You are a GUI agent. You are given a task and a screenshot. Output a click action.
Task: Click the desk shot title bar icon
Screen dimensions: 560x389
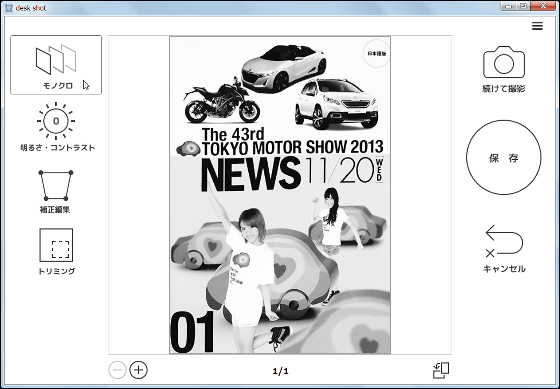9,8
